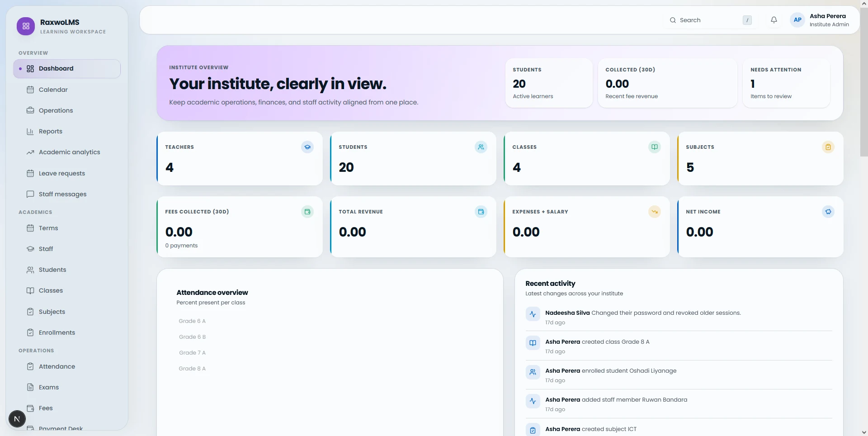Open Attendance under Operations
The width and height of the screenshot is (868, 436).
tap(67, 366)
